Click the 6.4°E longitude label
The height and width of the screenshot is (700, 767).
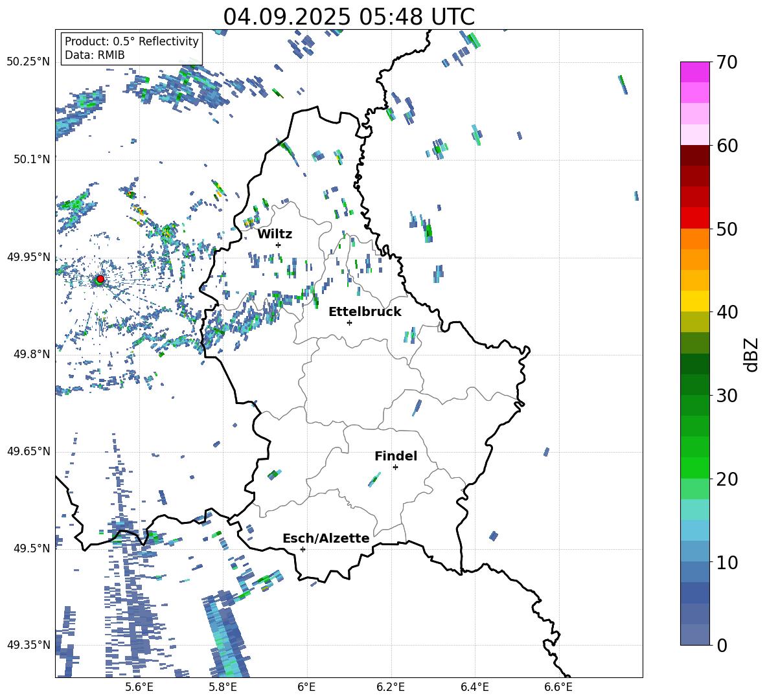[474, 687]
